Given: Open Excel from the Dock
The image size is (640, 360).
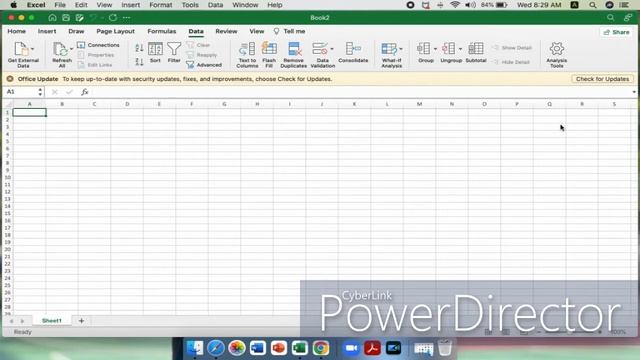Looking at the screenshot, I should 300,348.
